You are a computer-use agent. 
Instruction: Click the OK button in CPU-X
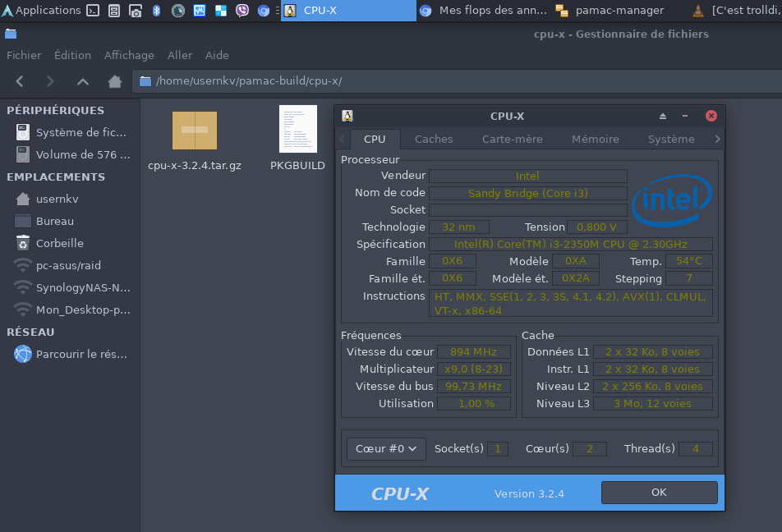coord(660,493)
